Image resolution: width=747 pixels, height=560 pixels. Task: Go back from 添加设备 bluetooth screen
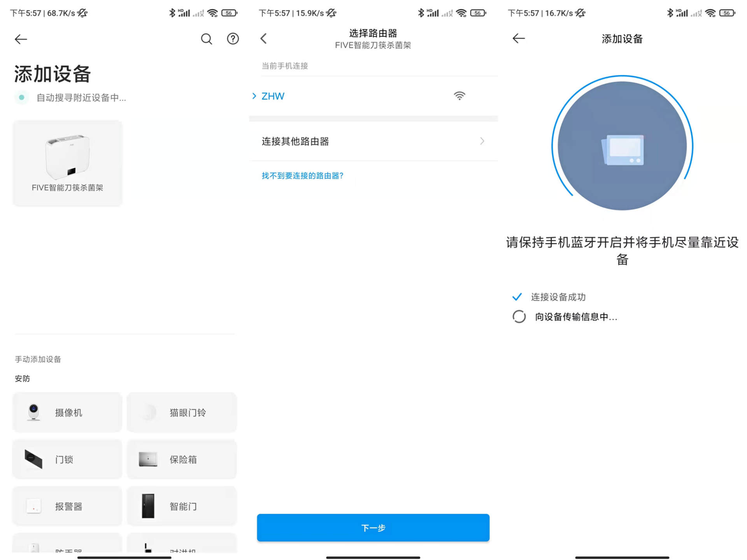click(518, 38)
